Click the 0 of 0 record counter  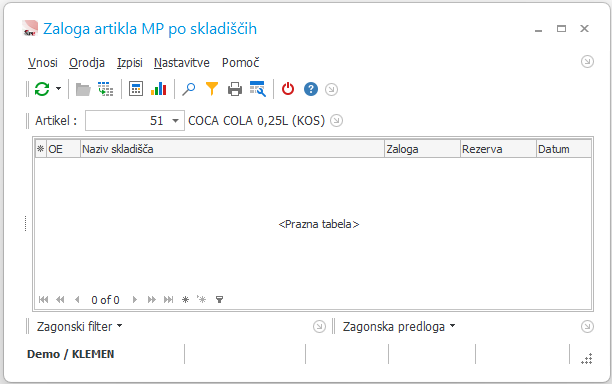[105, 300]
